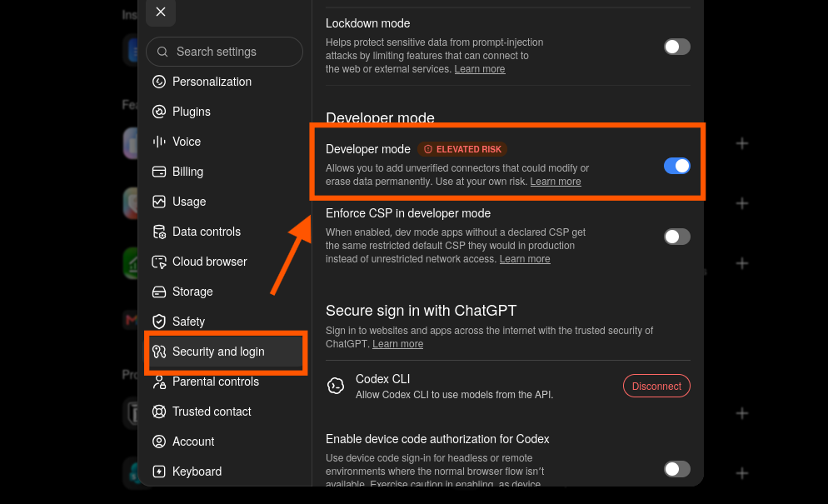Toggle Lockdown mode switch
The height and width of the screenshot is (504, 828).
tap(677, 47)
